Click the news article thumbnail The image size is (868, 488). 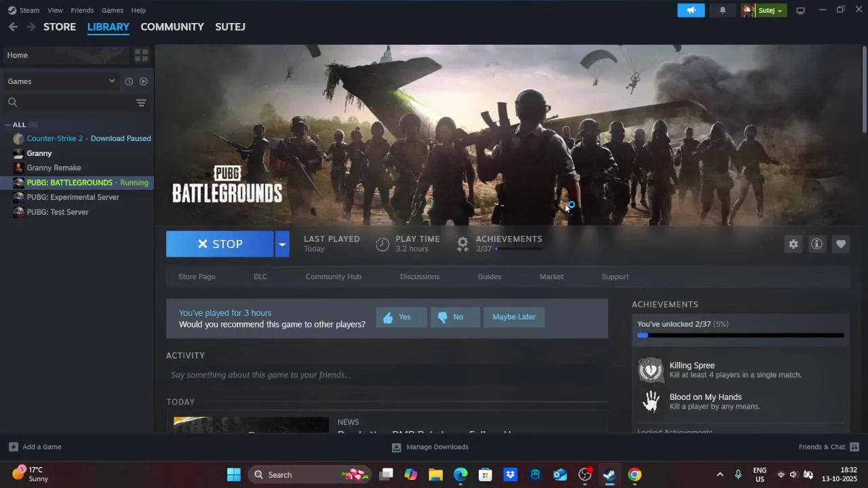[x=251, y=425]
